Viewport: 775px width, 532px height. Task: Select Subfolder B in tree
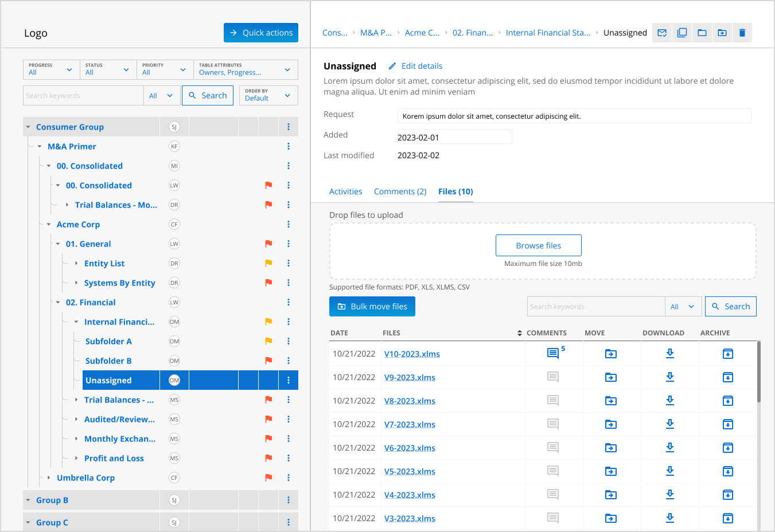[108, 361]
